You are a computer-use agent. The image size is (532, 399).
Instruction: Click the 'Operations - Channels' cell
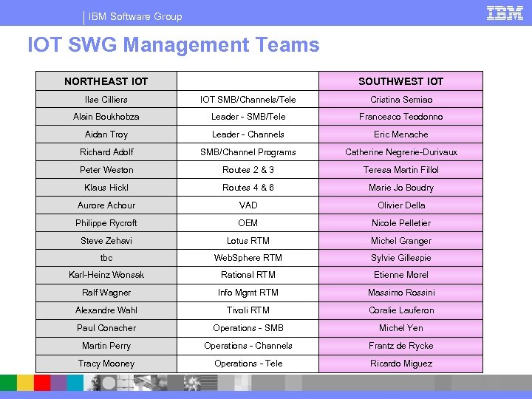pos(248,346)
